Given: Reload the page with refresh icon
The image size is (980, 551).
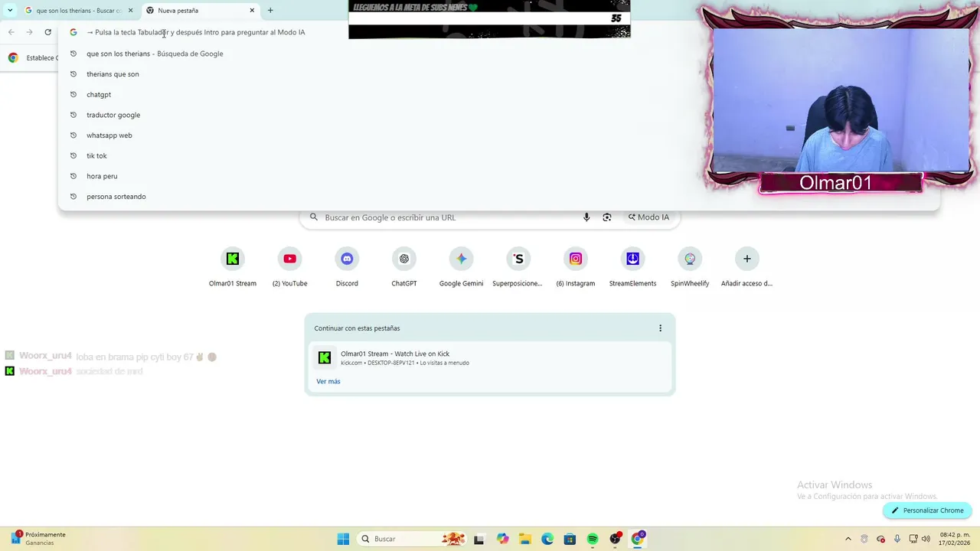Looking at the screenshot, I should (x=47, y=32).
